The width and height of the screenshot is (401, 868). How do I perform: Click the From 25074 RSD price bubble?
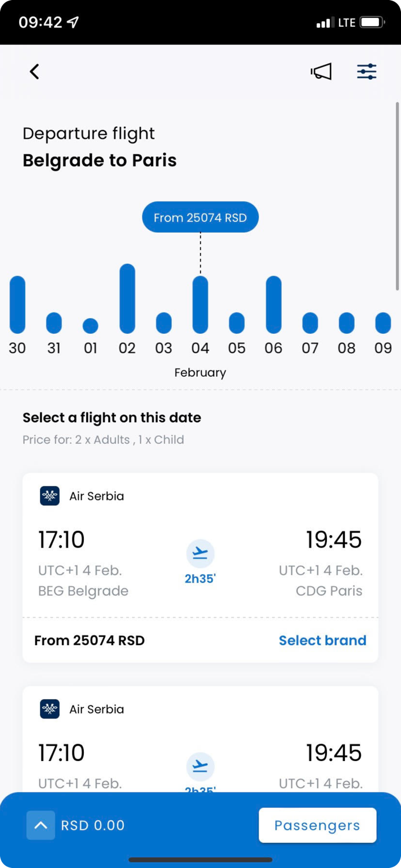click(x=200, y=217)
